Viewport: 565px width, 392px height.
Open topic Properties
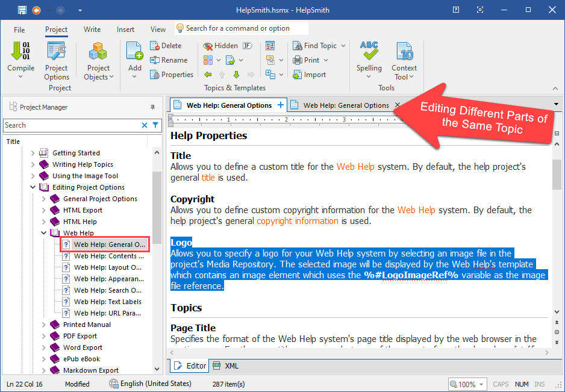point(172,75)
